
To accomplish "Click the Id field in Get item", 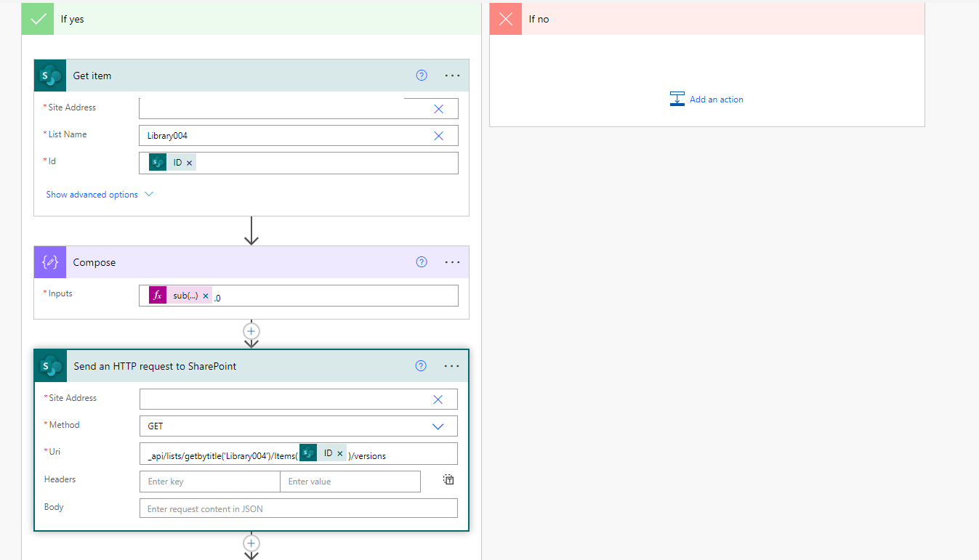I will pyautogui.click(x=299, y=163).
